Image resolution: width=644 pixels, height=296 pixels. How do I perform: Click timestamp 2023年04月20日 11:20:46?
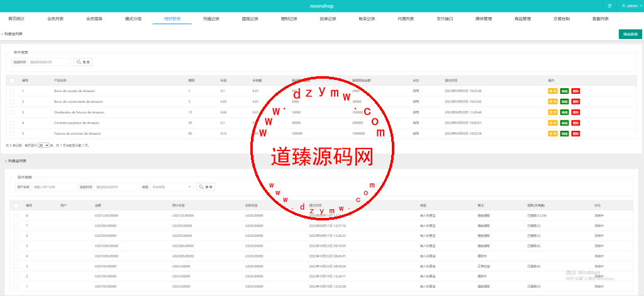tap(464, 112)
